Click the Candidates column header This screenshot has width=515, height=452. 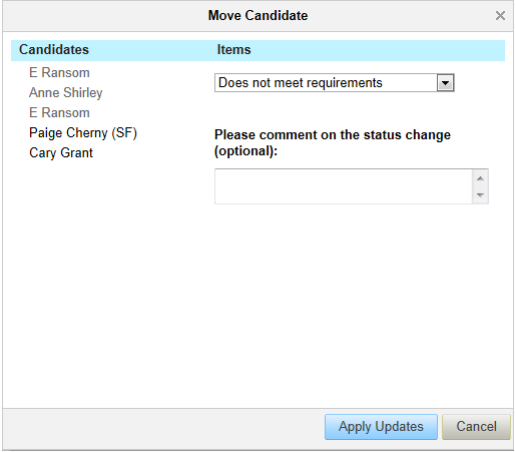pos(54,50)
